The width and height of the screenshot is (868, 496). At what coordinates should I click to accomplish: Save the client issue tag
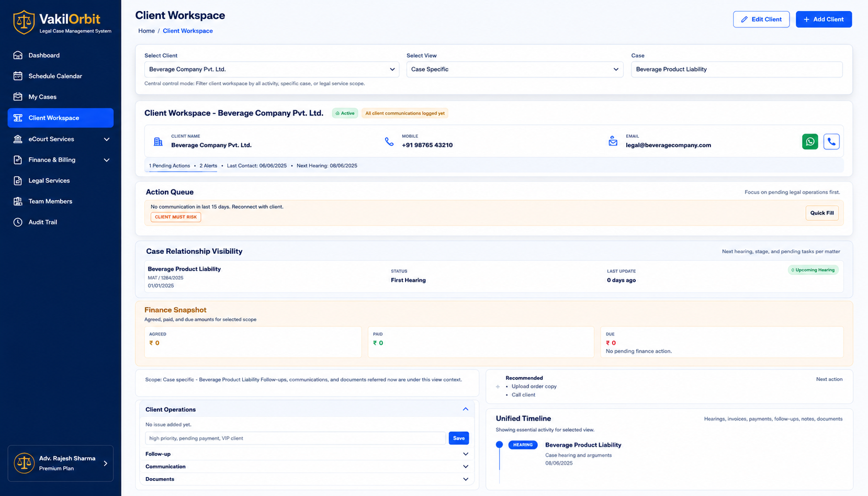coord(459,438)
